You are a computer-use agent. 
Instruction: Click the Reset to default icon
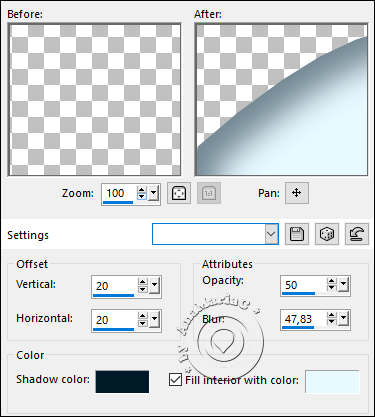pyautogui.click(x=357, y=234)
